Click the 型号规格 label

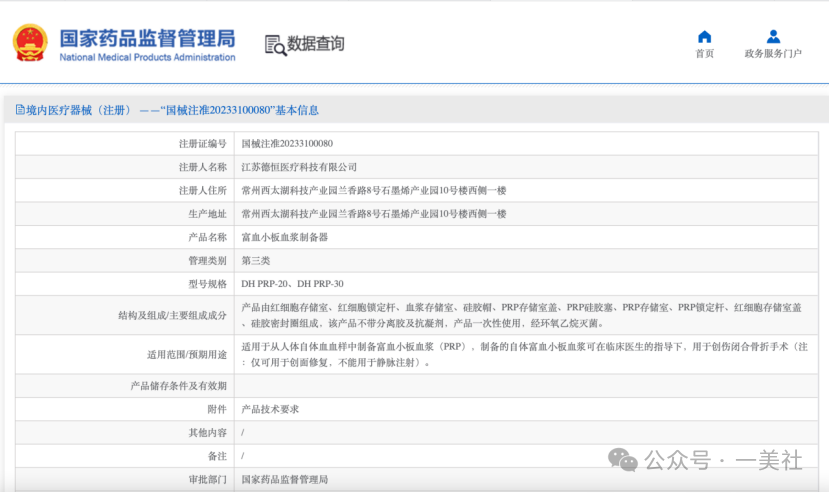(207, 284)
